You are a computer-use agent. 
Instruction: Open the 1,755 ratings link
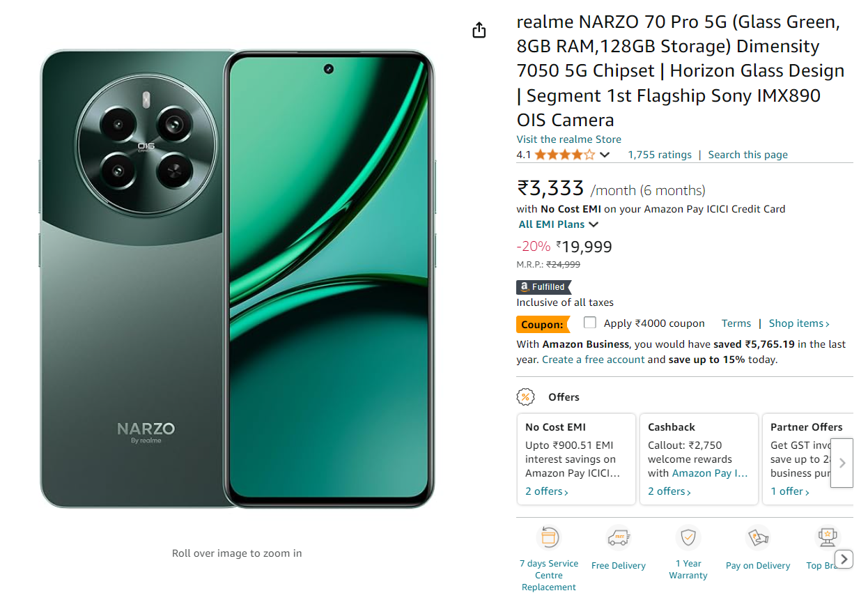point(660,154)
